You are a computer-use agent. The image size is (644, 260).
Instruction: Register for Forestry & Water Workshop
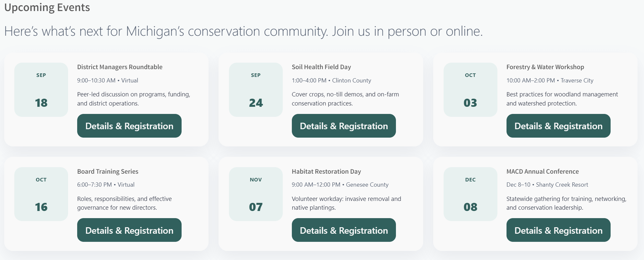tap(558, 126)
